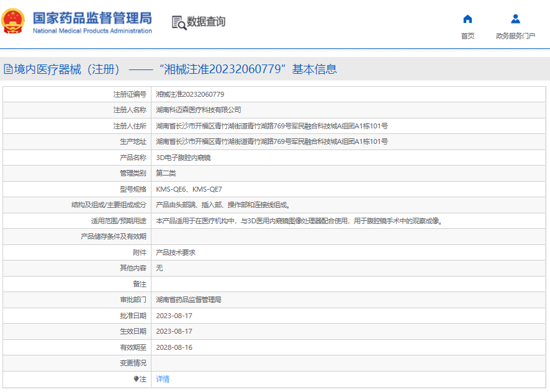550x392 pixels.
Task: Click the 批准日期 row label
Action: point(133,316)
